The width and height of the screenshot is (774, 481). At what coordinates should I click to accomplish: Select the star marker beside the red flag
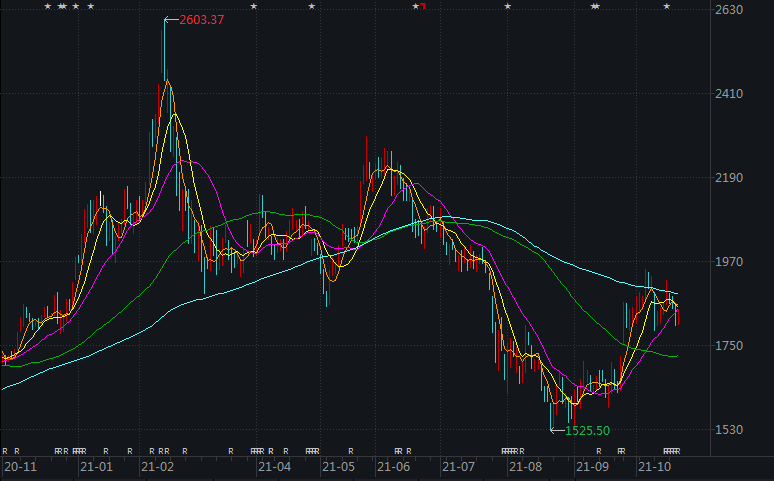[x=416, y=6]
